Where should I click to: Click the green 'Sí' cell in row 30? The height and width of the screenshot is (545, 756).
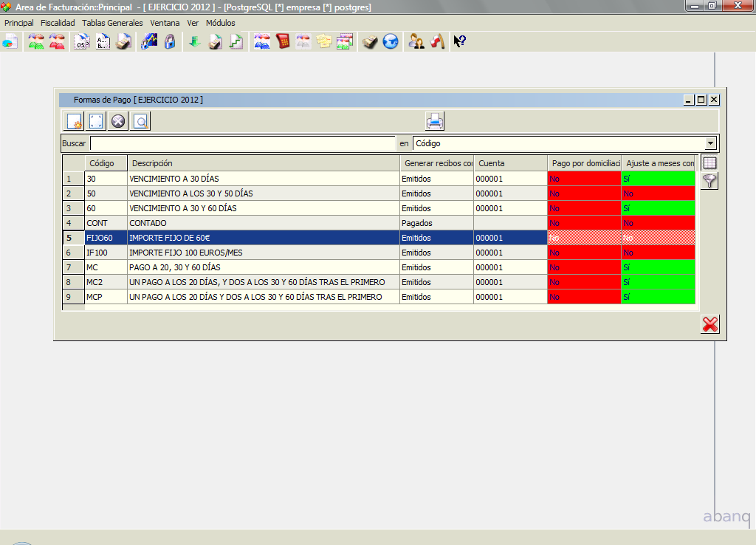[659, 179]
